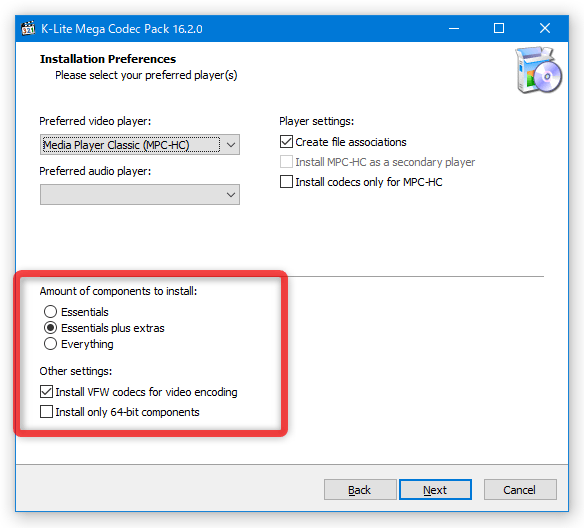The image size is (584, 528).
Task: Minimize the K-Lite installer window
Action: tap(454, 28)
